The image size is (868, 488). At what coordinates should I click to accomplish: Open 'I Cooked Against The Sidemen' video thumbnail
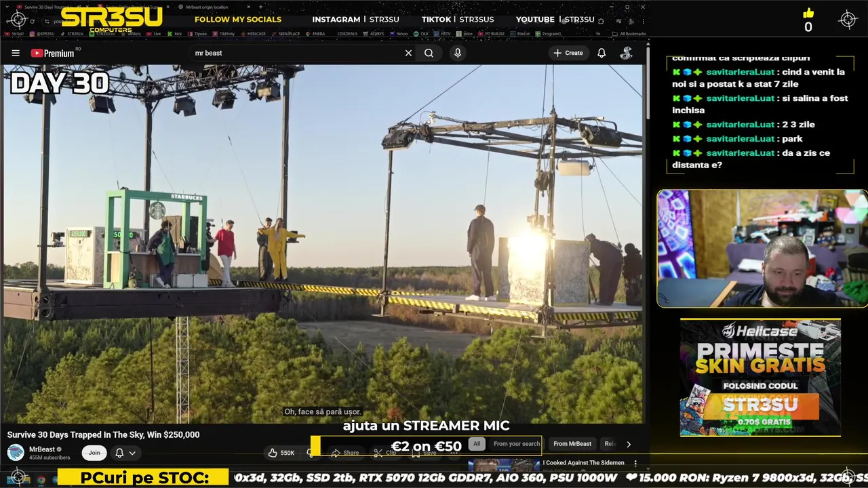point(504,464)
